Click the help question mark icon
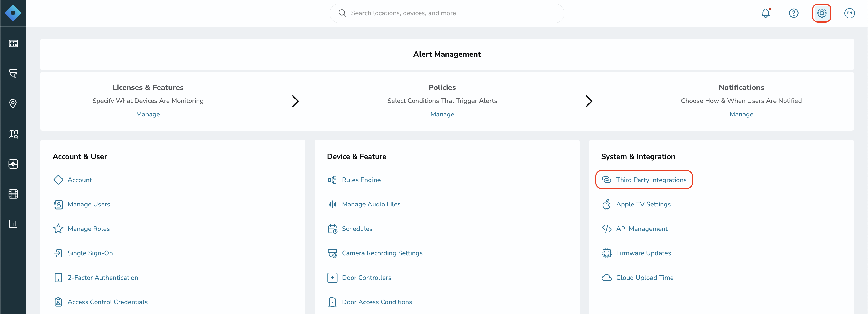Viewport: 868px width, 314px height. point(794,13)
